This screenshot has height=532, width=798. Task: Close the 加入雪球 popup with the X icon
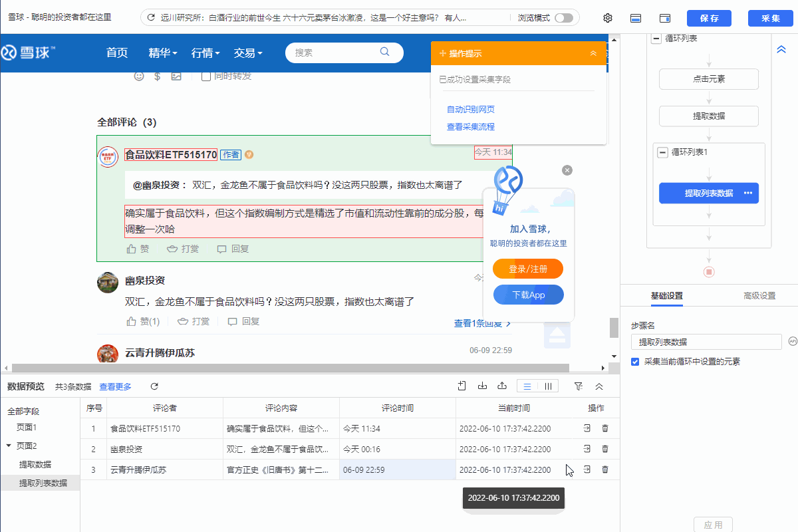[567, 170]
